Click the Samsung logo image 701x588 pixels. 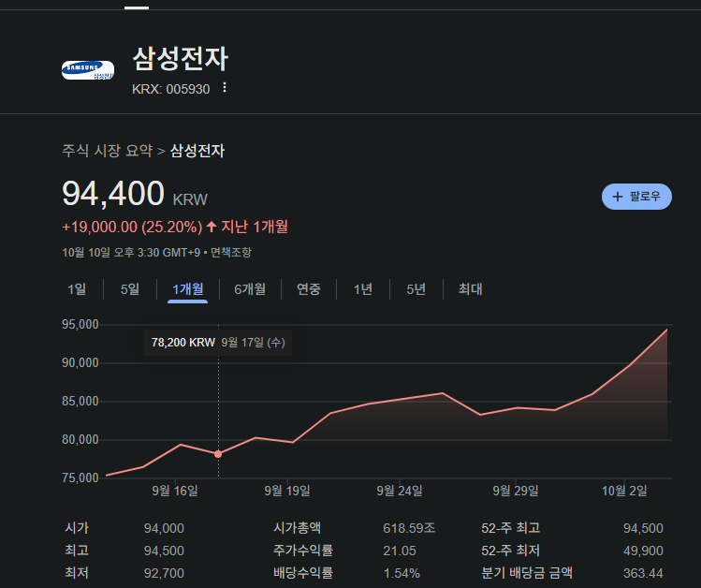88,70
